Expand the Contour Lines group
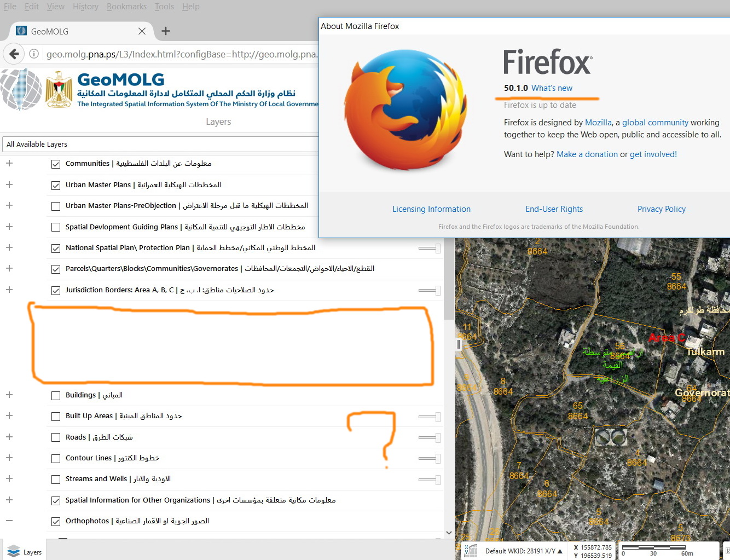This screenshot has height=560, width=730. tap(9, 458)
